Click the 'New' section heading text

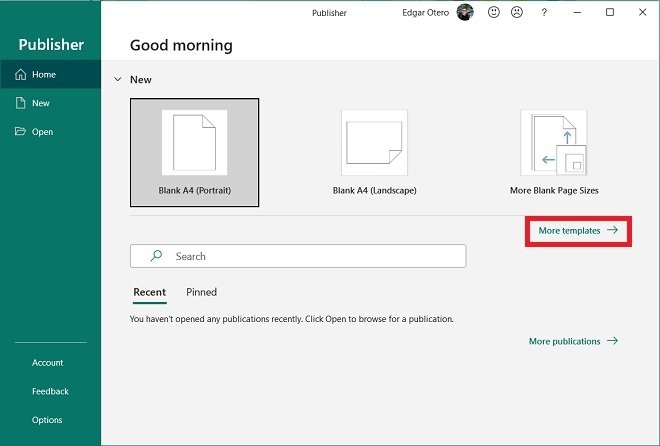coord(141,80)
